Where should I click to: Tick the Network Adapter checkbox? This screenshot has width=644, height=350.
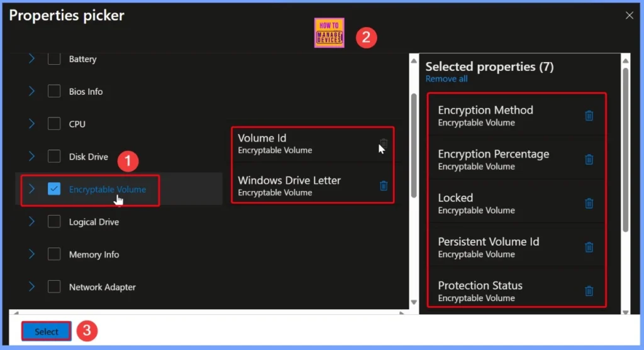pyautogui.click(x=54, y=287)
